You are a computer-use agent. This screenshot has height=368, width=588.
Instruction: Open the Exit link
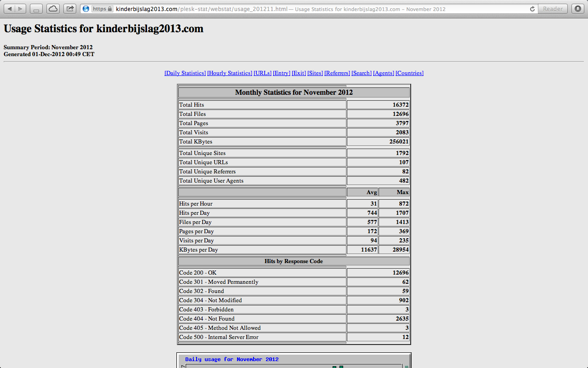299,73
